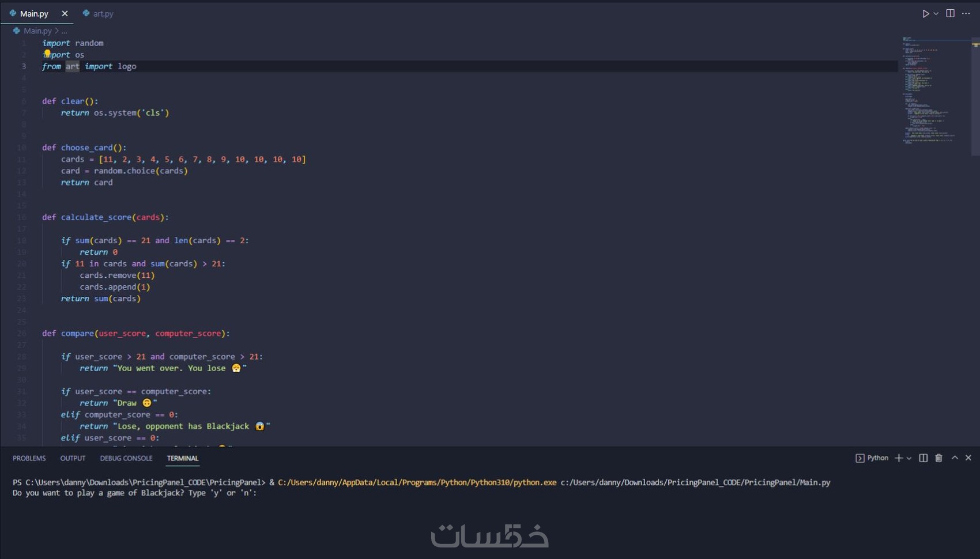Click the 'cards.remove(11)' line
Screen dimensions: 980x559
[118, 275]
